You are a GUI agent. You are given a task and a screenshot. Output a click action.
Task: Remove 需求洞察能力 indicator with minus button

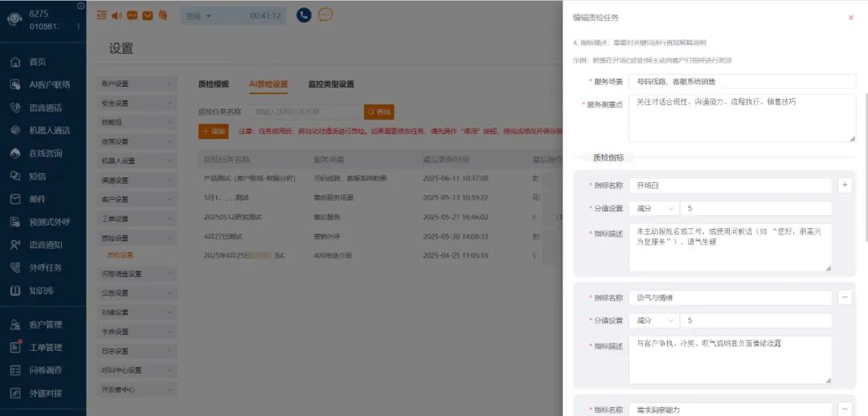point(845,409)
